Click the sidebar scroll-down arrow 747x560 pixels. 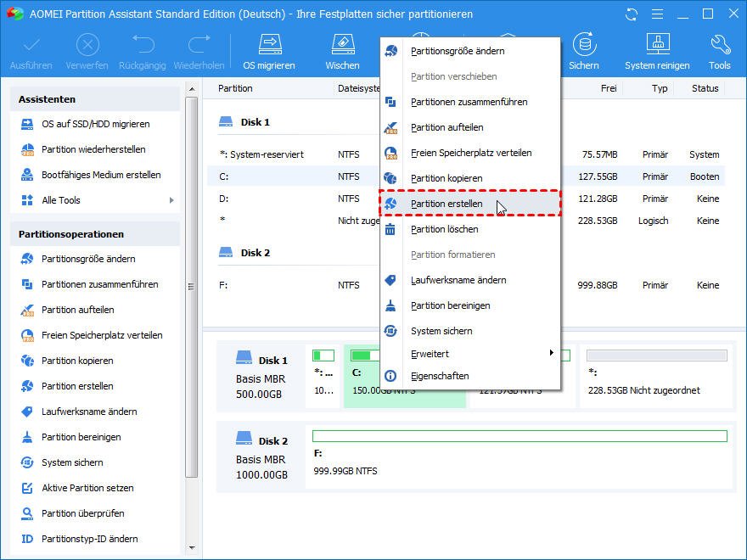click(192, 548)
